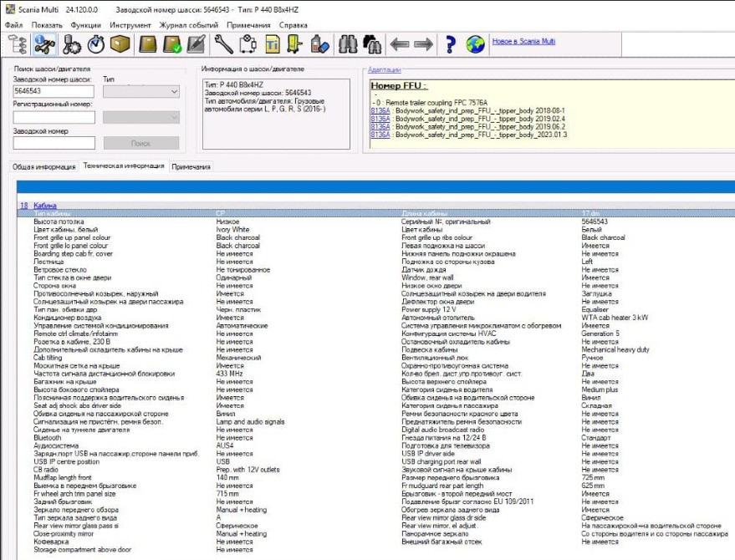Screen dimensions: 735x560
Task: Click the globe icon in toolbar
Action: [x=475, y=44]
